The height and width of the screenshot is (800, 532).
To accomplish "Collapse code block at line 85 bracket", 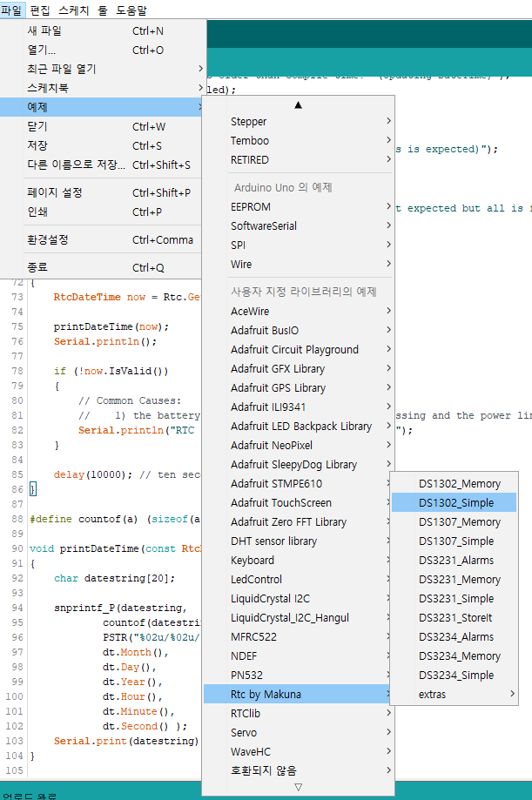I will pos(33,489).
